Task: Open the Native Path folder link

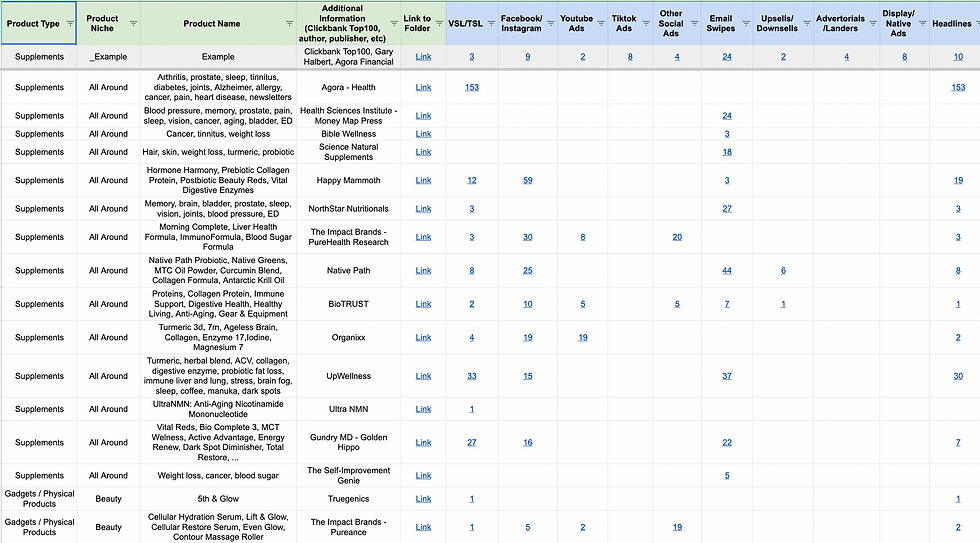Action: click(423, 271)
